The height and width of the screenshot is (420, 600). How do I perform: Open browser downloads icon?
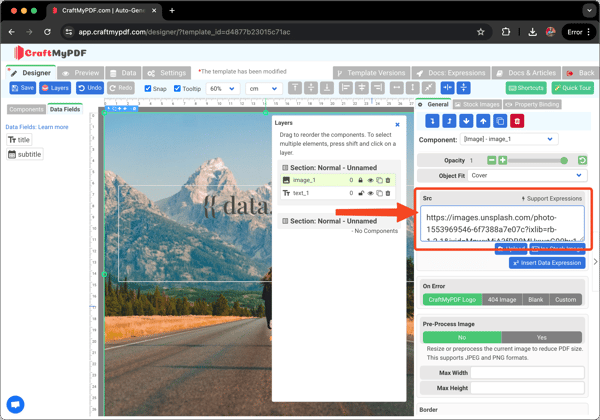532,32
